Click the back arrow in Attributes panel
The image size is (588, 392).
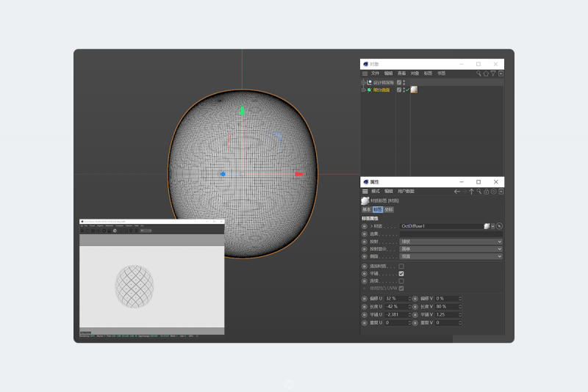coord(457,192)
